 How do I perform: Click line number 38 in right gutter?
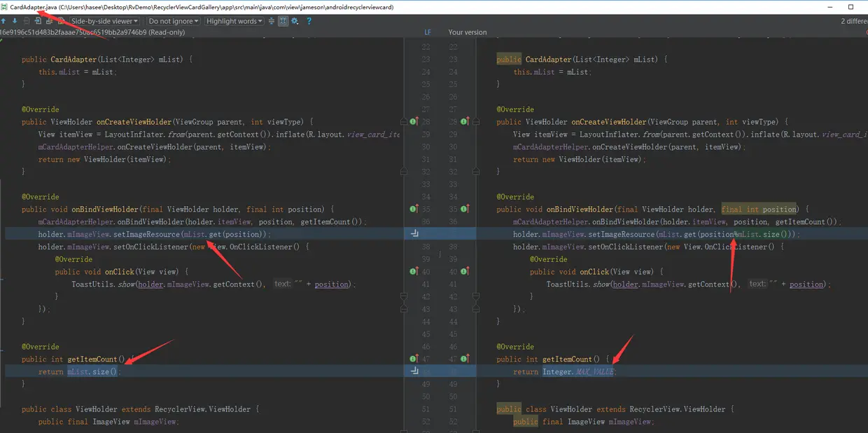click(453, 247)
